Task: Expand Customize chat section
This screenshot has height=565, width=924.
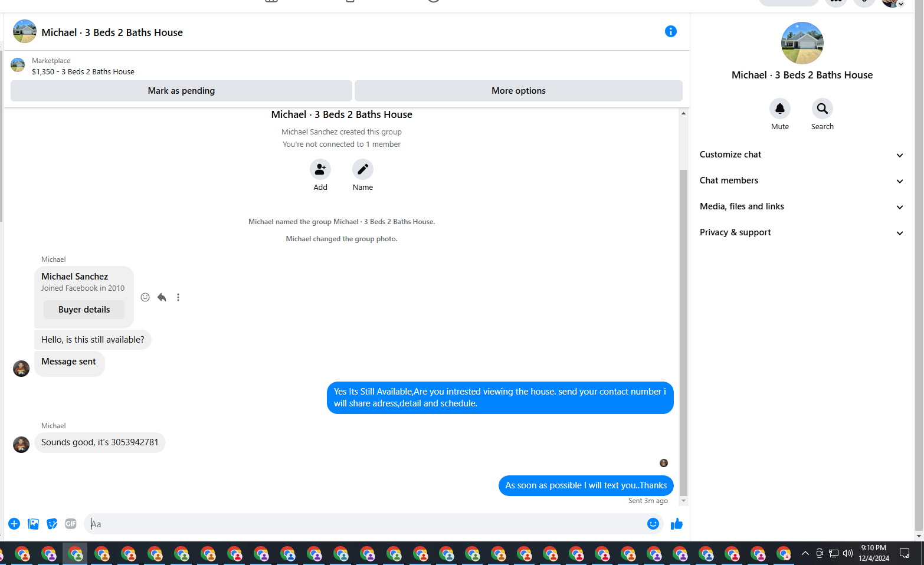Action: click(801, 155)
